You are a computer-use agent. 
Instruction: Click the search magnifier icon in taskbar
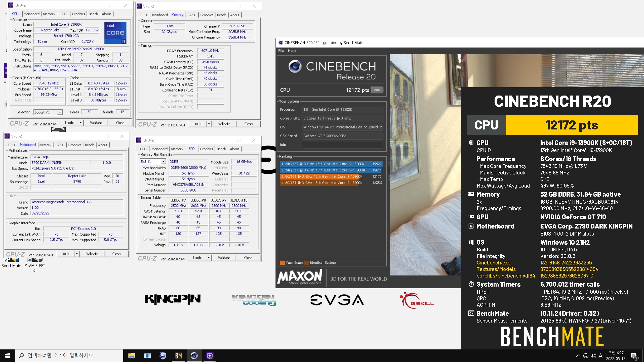[x=22, y=355]
